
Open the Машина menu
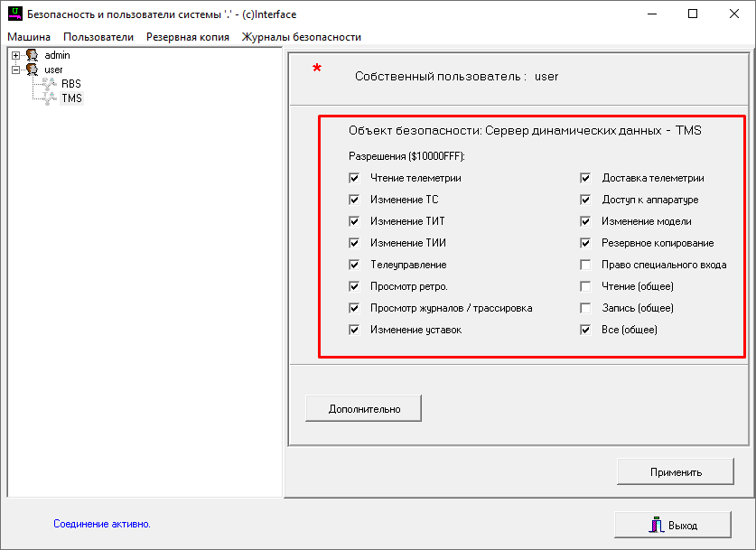tap(29, 37)
